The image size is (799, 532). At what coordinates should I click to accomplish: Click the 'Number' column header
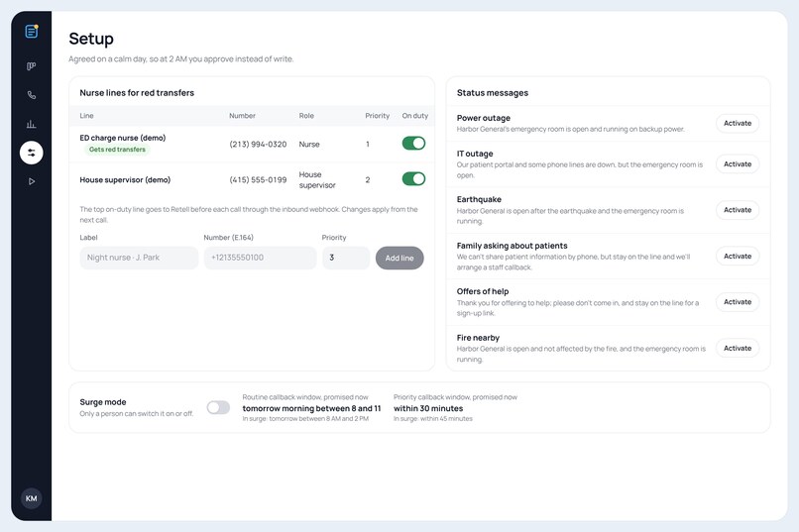click(x=242, y=116)
